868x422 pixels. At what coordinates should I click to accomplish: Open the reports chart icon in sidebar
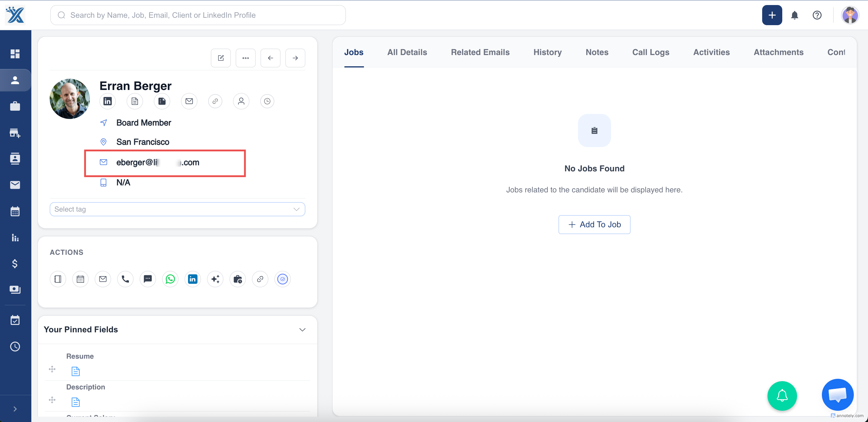pos(15,237)
